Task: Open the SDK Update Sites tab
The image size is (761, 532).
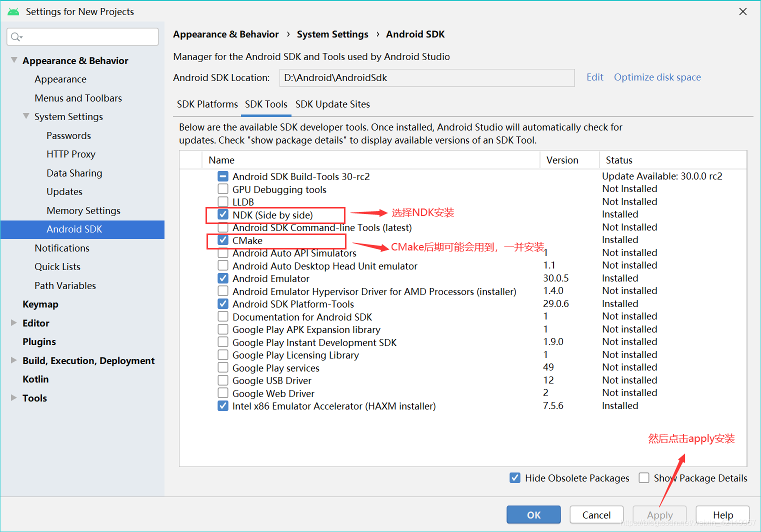Action: coord(332,104)
